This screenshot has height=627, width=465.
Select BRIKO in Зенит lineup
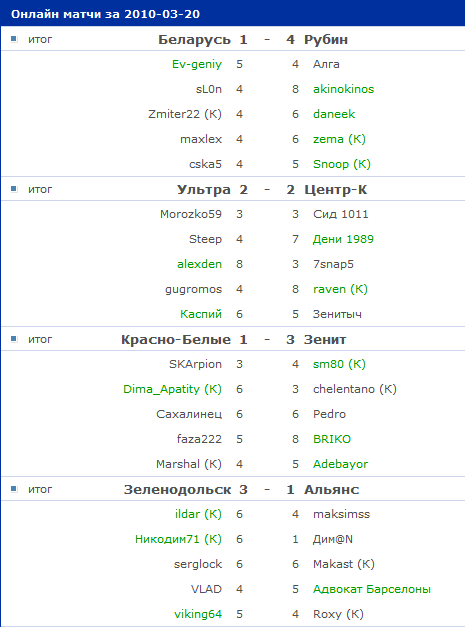332,439
